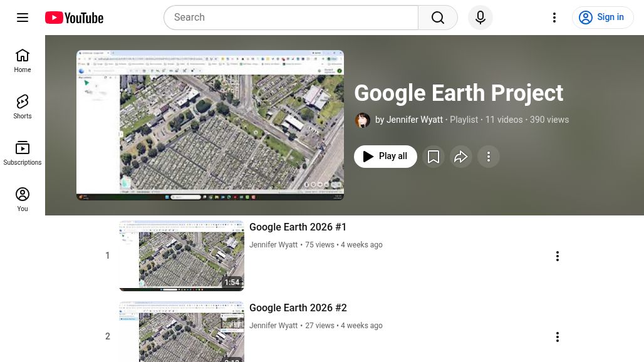
Task: Click the search input field
Action: (x=291, y=18)
